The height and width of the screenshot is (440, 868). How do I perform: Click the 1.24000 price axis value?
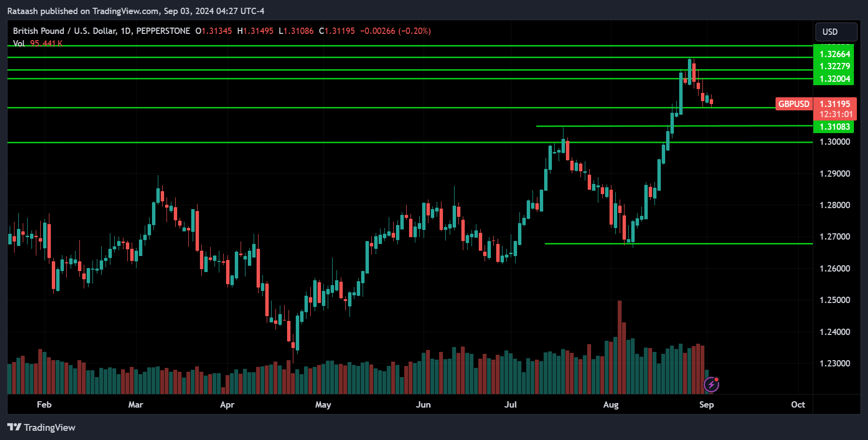[835, 332]
